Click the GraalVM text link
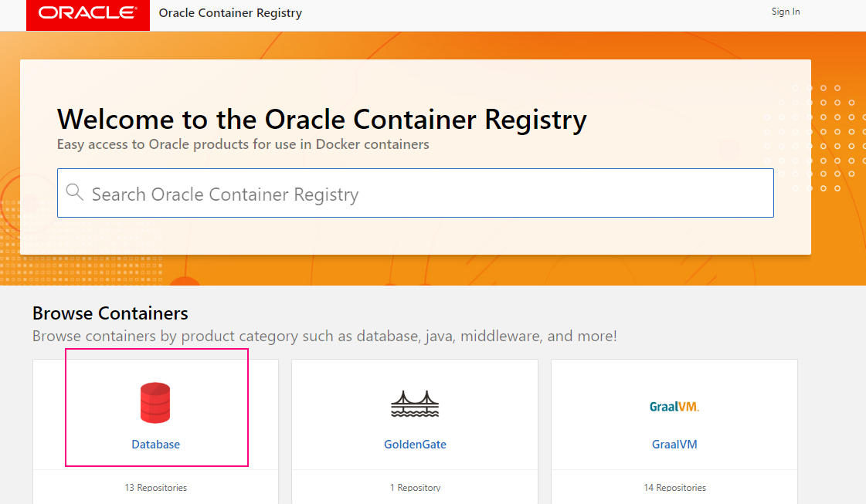Viewport: 866px width, 504px height. tap(674, 444)
